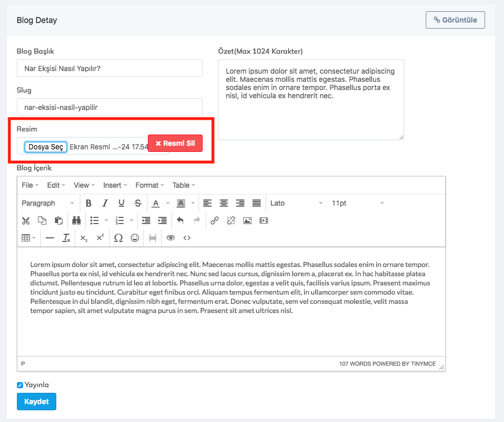The image size is (504, 422).
Task: Click the emoticons smiley icon
Action: point(135,238)
